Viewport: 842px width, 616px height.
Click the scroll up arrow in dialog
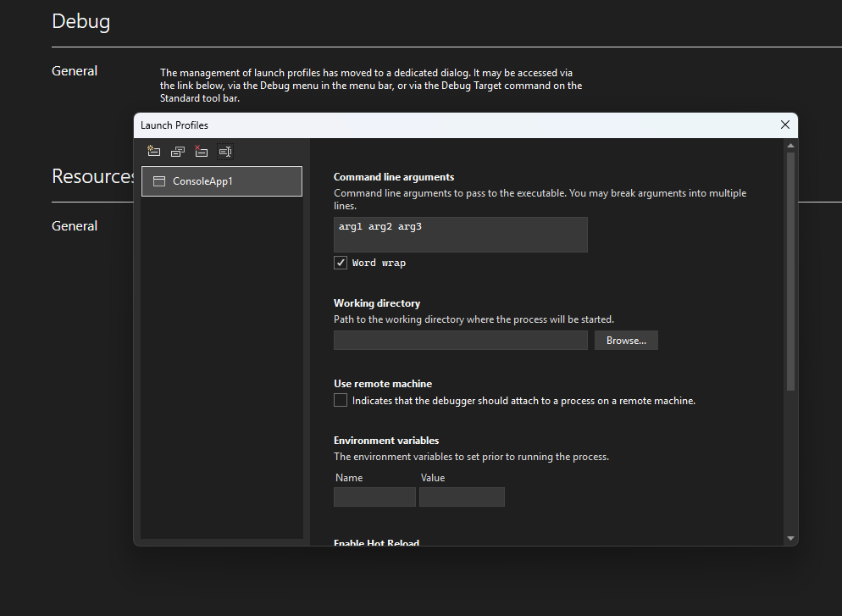point(790,146)
